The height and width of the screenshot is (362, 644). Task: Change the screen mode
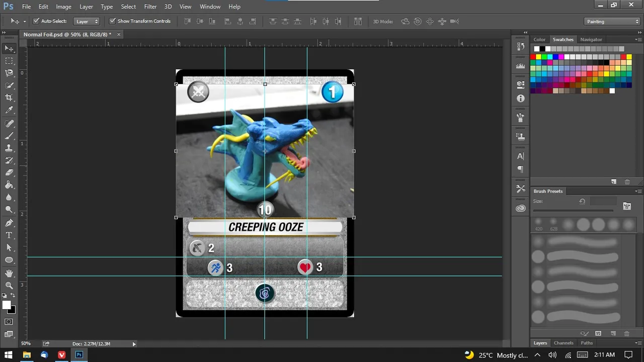point(9,334)
